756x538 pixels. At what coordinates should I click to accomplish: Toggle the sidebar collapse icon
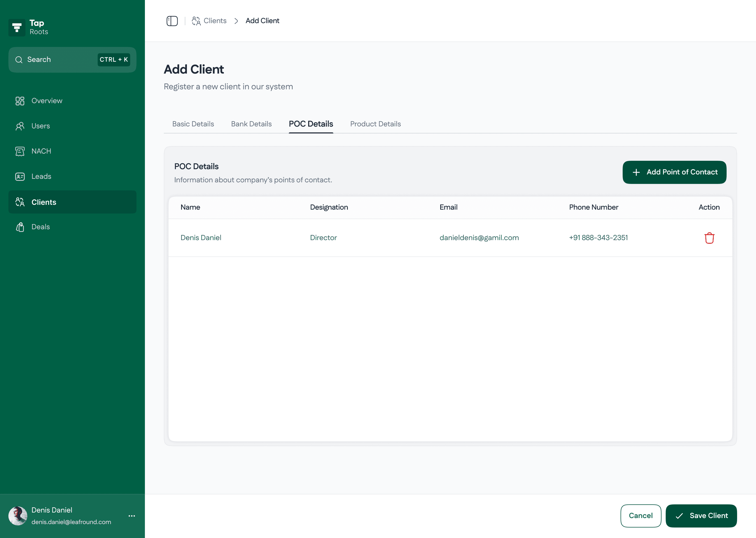coord(172,21)
